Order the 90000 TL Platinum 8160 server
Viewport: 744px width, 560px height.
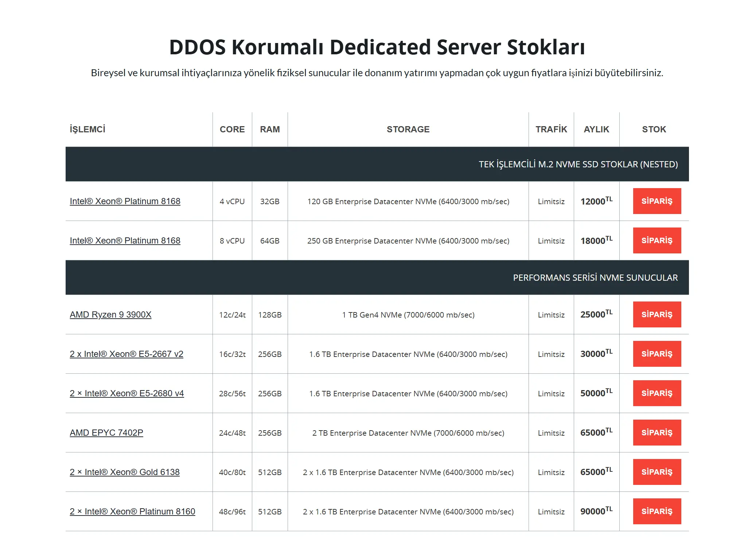657,511
